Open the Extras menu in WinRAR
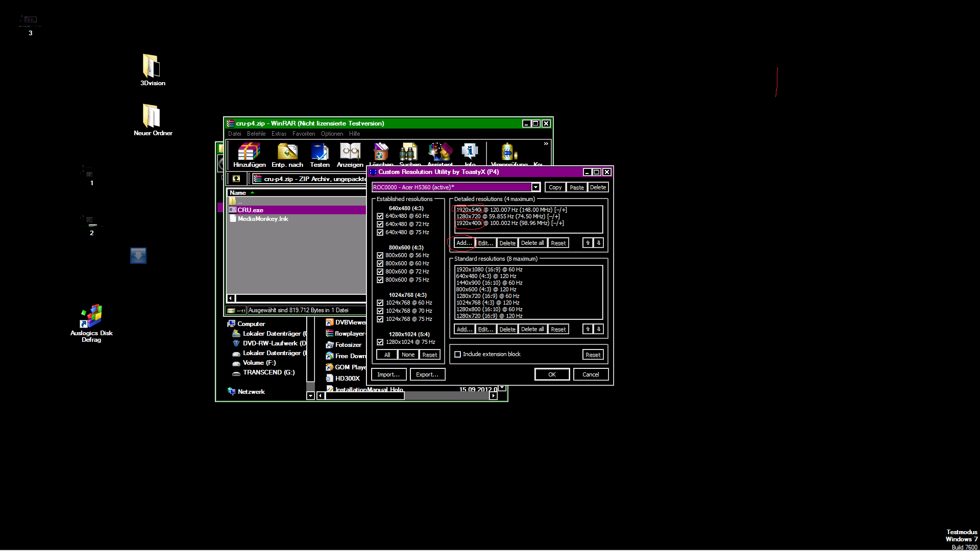The image size is (980, 551). click(279, 134)
